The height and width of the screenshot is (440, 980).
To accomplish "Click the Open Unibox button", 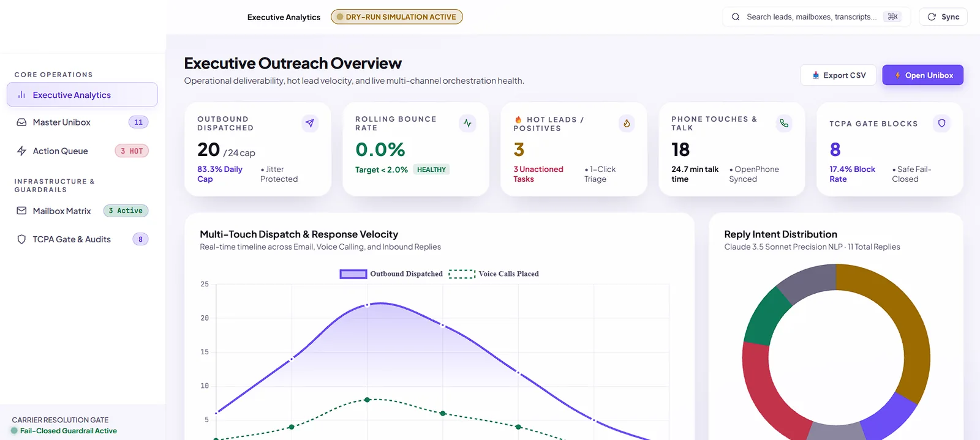I will (923, 75).
